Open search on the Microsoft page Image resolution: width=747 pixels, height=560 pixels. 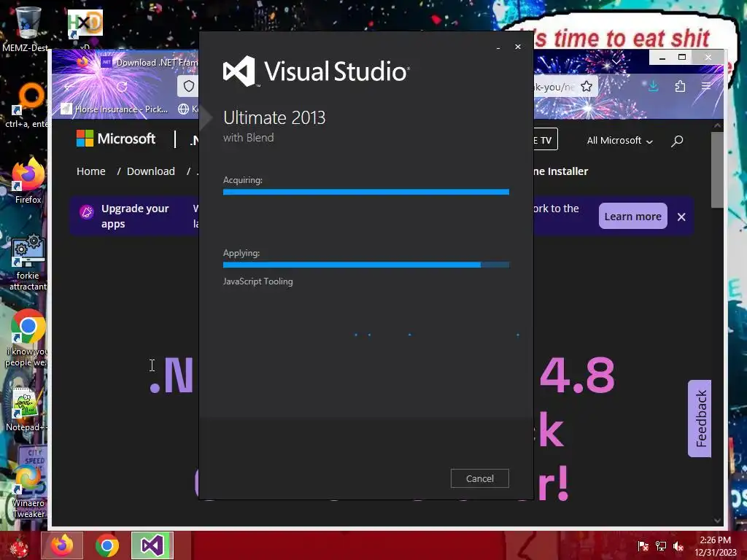pyautogui.click(x=677, y=141)
